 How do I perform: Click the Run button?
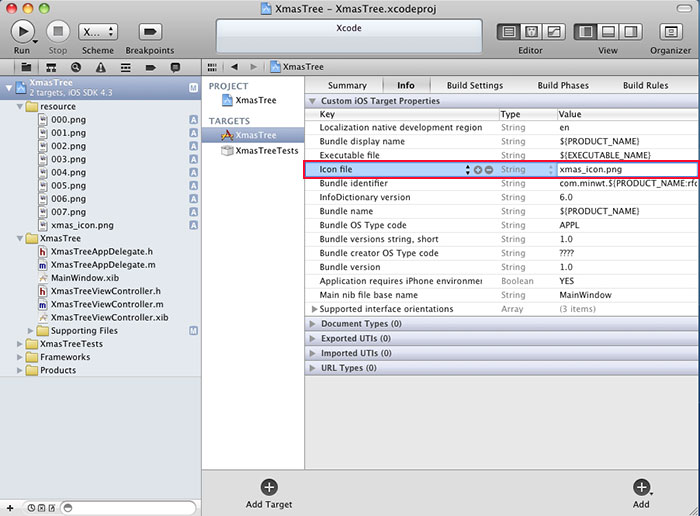22,32
